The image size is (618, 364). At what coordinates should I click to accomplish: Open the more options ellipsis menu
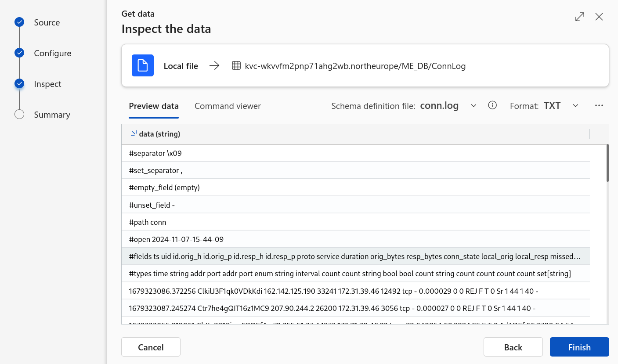(x=599, y=105)
